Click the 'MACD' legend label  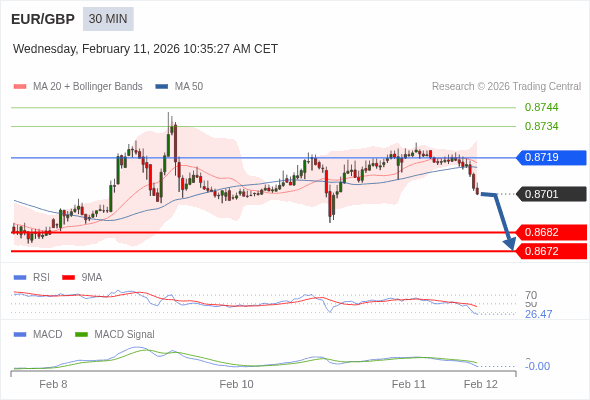click(x=48, y=335)
